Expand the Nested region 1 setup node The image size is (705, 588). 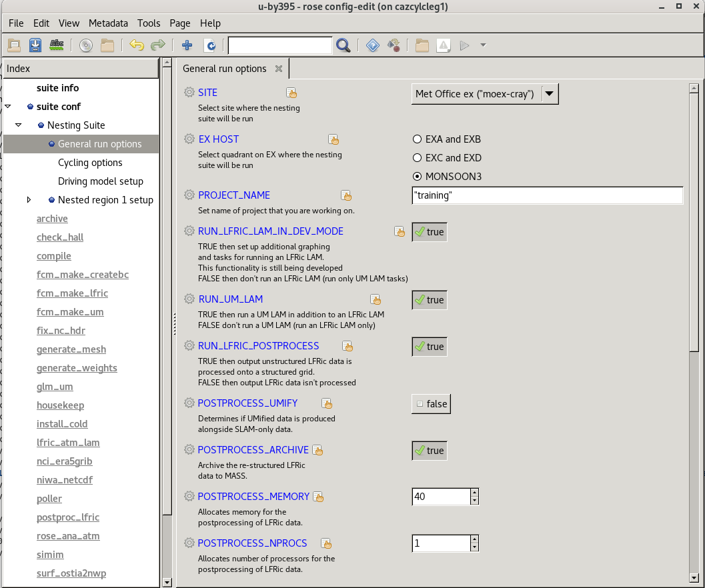click(x=29, y=199)
